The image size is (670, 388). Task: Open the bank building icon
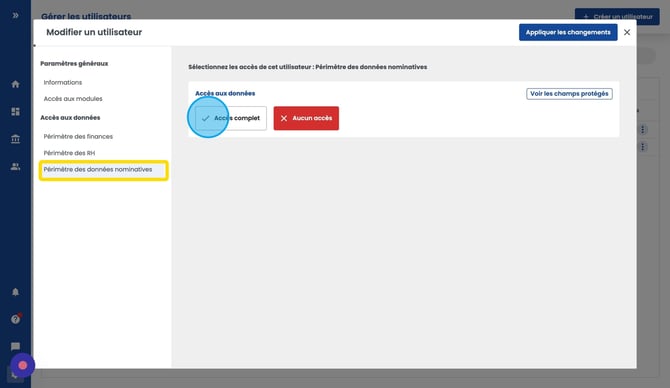click(15, 139)
